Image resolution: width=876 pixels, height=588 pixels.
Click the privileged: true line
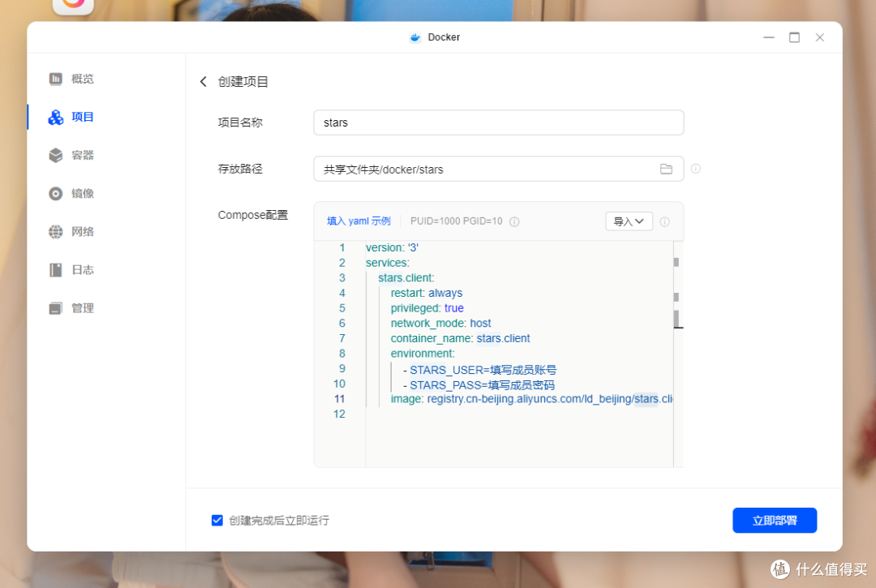point(427,307)
